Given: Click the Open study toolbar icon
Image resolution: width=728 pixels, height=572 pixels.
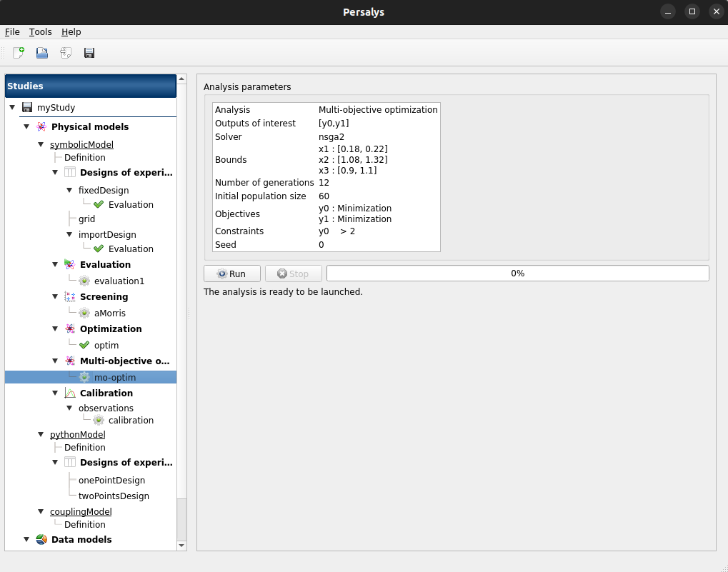Looking at the screenshot, I should pos(42,53).
